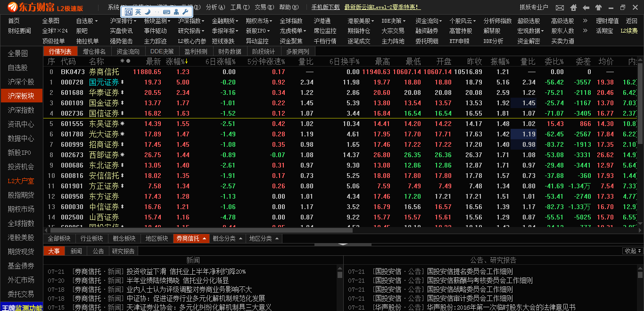Collapse news panel with 收起 button
644x311 pixels.
pos(633,251)
